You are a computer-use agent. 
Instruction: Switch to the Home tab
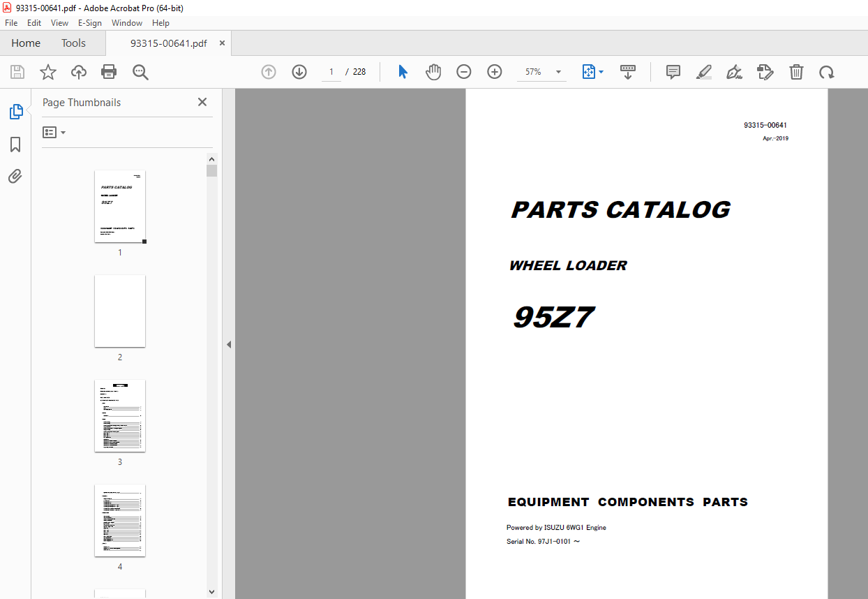tap(26, 43)
